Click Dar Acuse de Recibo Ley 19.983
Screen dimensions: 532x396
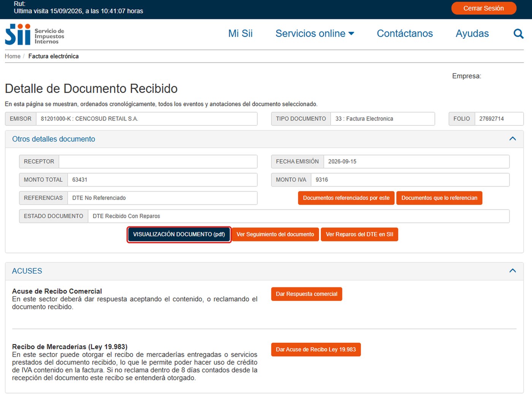tap(316, 350)
